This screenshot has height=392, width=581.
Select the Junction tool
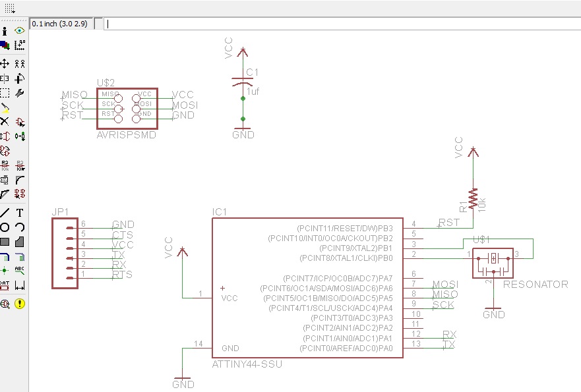click(5, 271)
